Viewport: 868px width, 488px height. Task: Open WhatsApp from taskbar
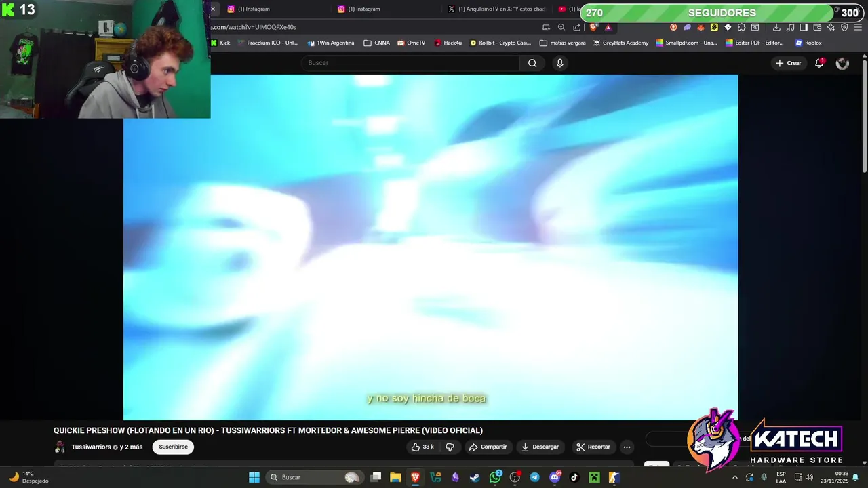[x=495, y=477]
